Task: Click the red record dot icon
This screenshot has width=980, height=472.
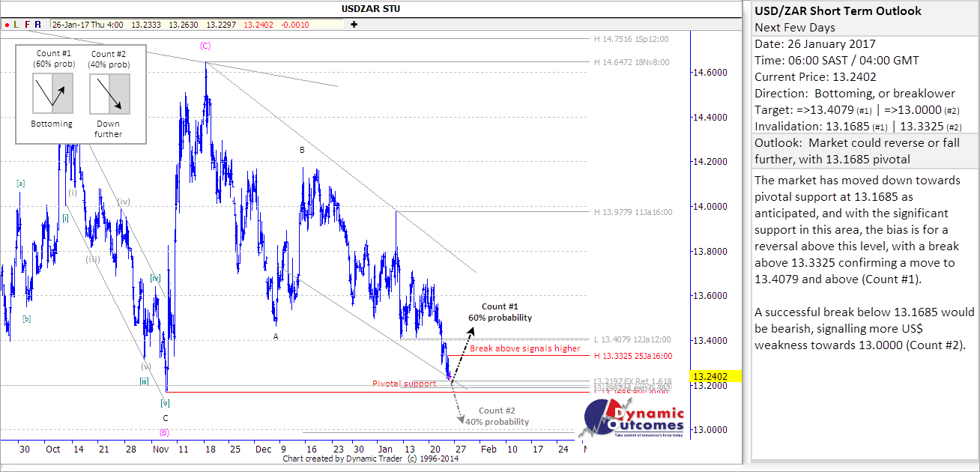Action: (x=6, y=24)
